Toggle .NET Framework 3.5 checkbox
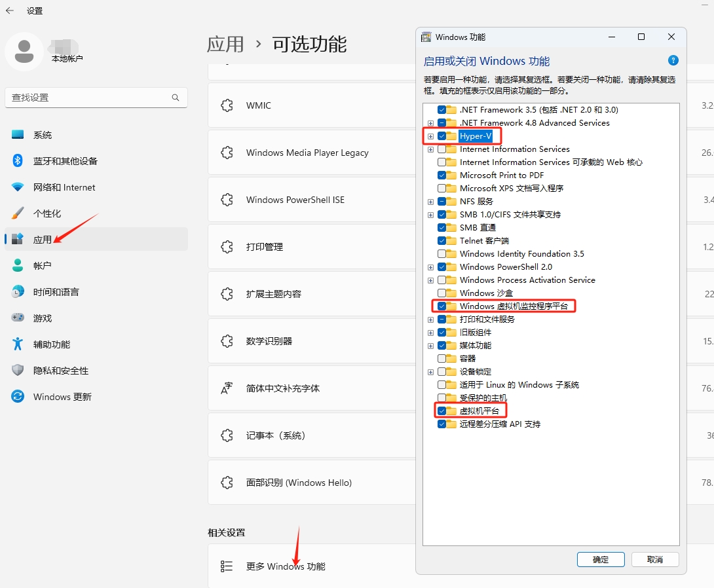The image size is (714, 588). pos(442,110)
